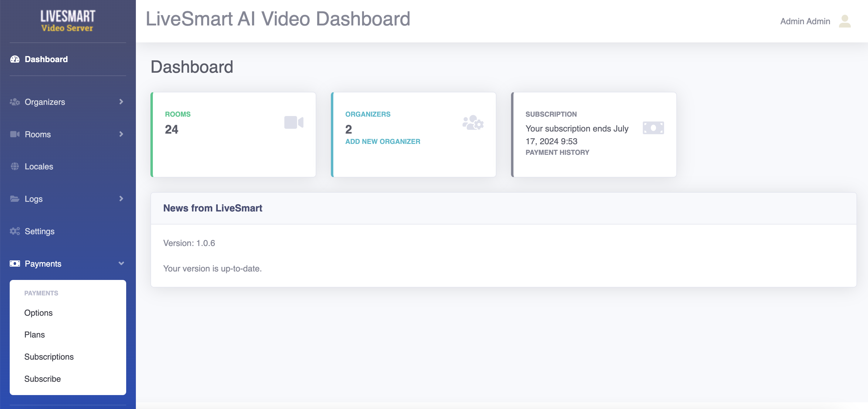868x409 pixels.
Task: Select the Subscriptions submenu item
Action: [x=49, y=357]
